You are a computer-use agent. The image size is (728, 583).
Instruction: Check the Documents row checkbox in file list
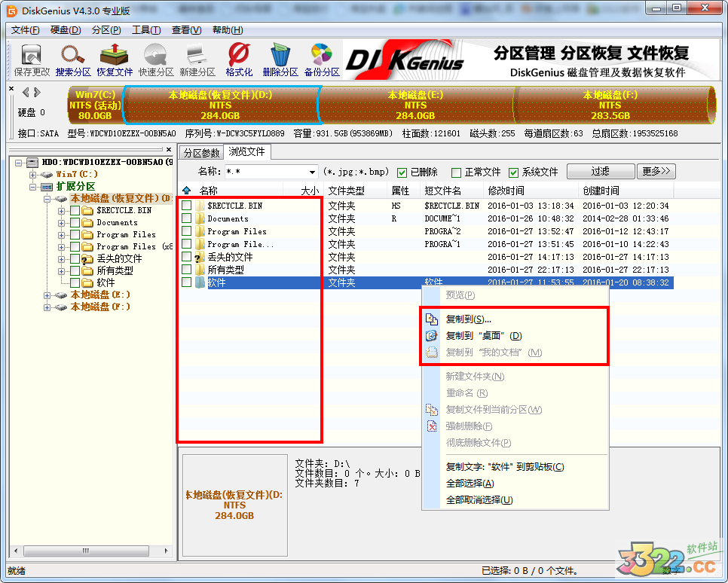187,218
